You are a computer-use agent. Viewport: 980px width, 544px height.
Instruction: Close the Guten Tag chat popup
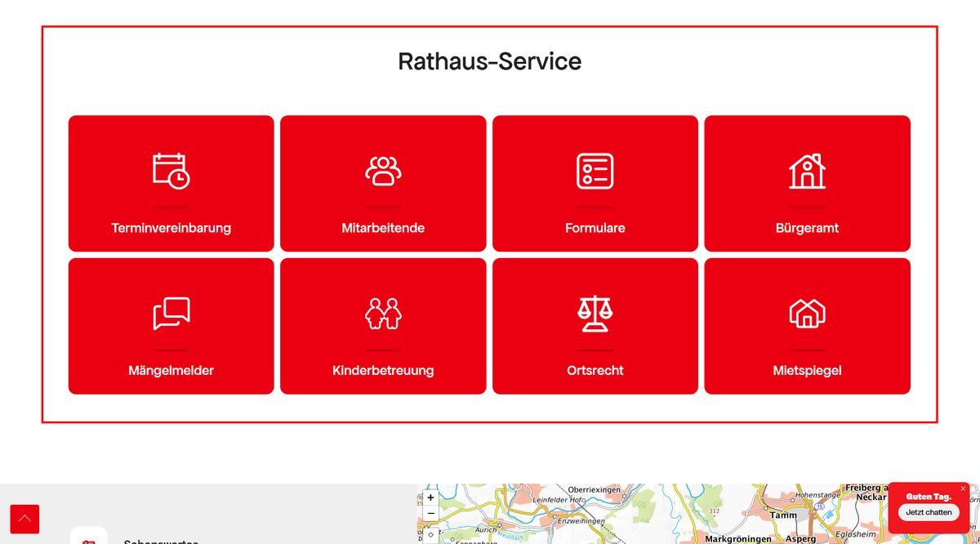pos(963,488)
